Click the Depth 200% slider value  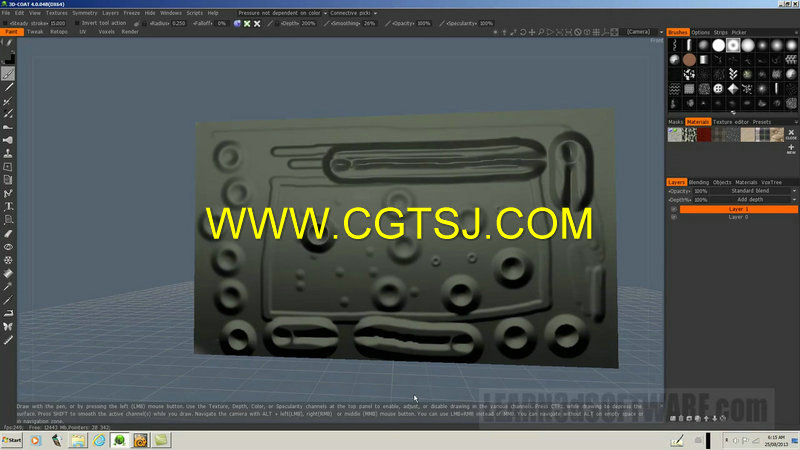[x=308, y=23]
